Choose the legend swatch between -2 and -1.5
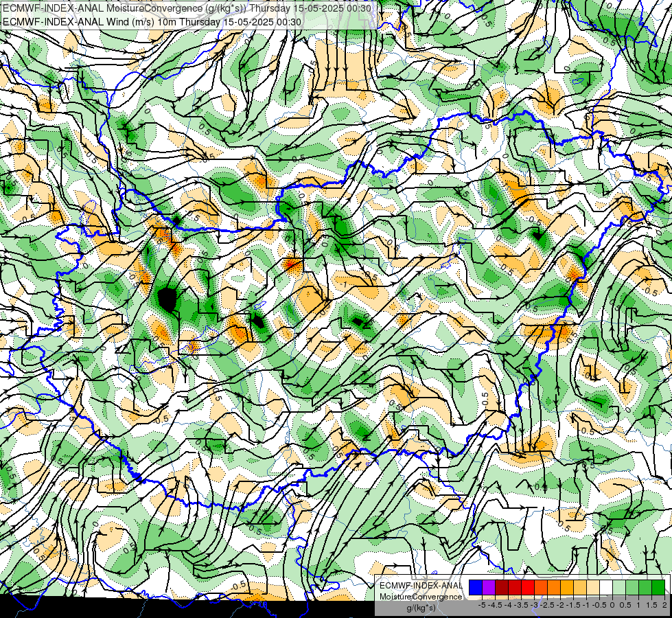The width and height of the screenshot is (672, 618). [567, 588]
